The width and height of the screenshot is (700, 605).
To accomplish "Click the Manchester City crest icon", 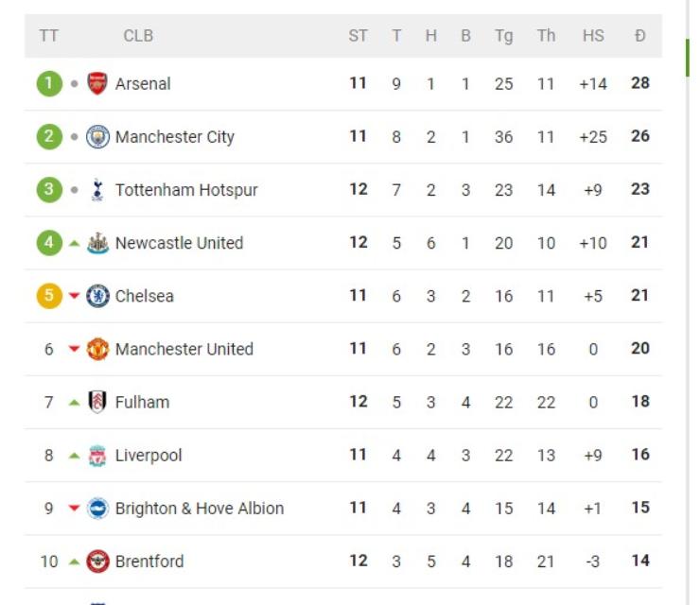I will coord(97,136).
